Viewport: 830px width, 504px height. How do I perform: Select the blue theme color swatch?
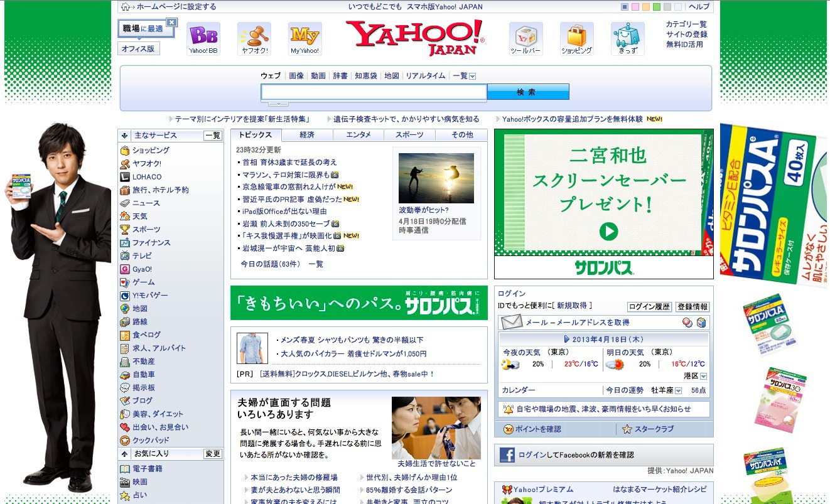625,7
